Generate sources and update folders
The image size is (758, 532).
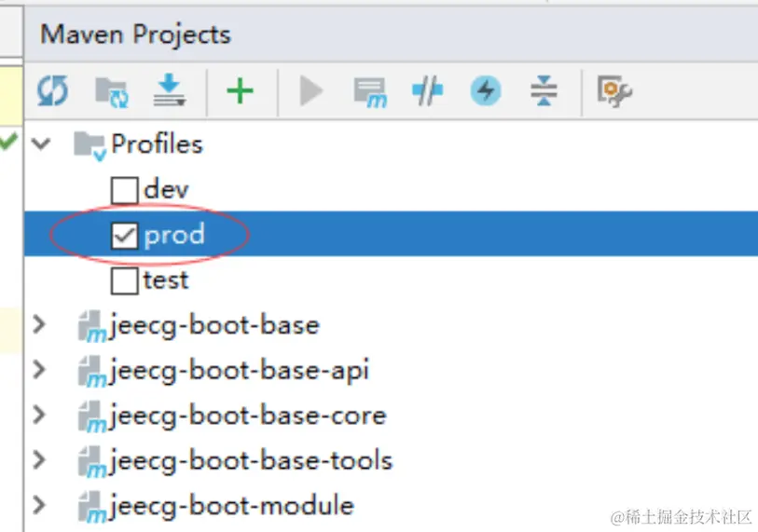pyautogui.click(x=112, y=92)
